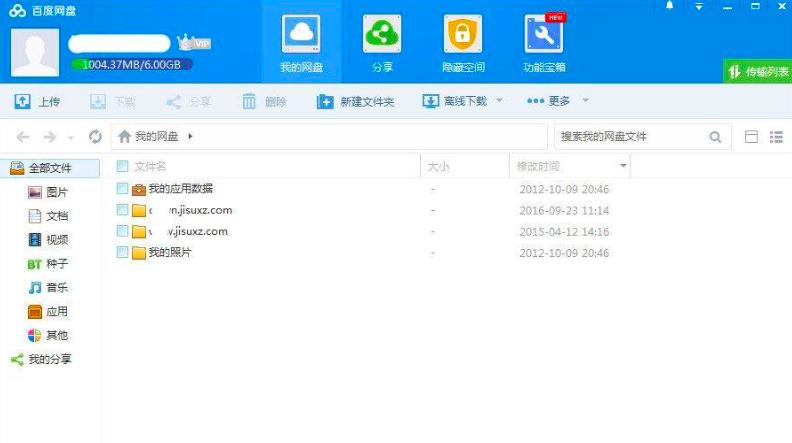The height and width of the screenshot is (443, 792).
Task: Open the 视频 category
Action: 48,240
